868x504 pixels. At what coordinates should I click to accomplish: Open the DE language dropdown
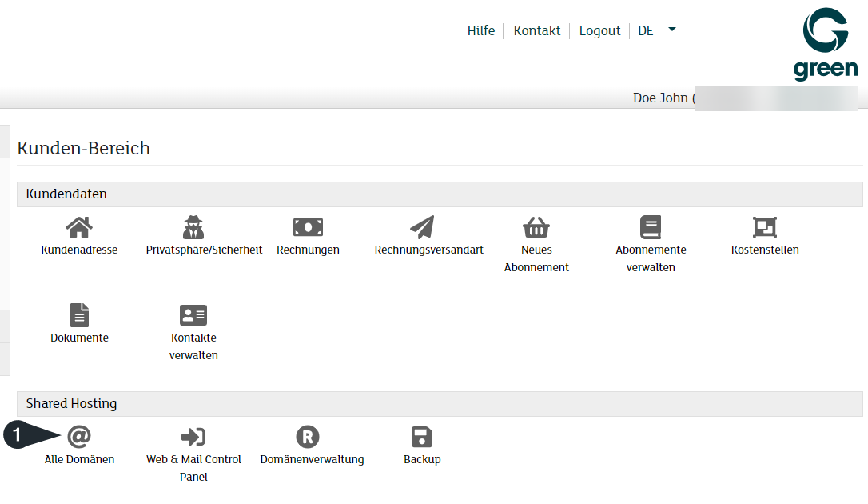(646, 30)
